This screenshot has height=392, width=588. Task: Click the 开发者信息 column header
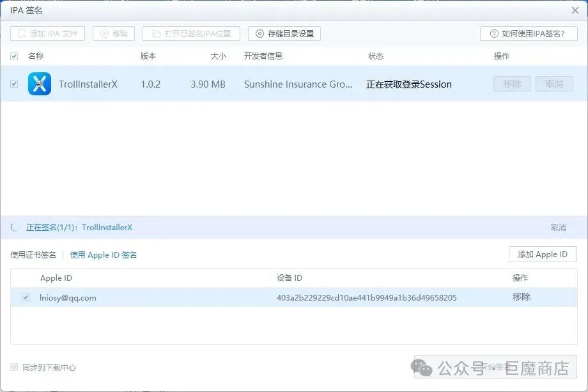point(263,56)
